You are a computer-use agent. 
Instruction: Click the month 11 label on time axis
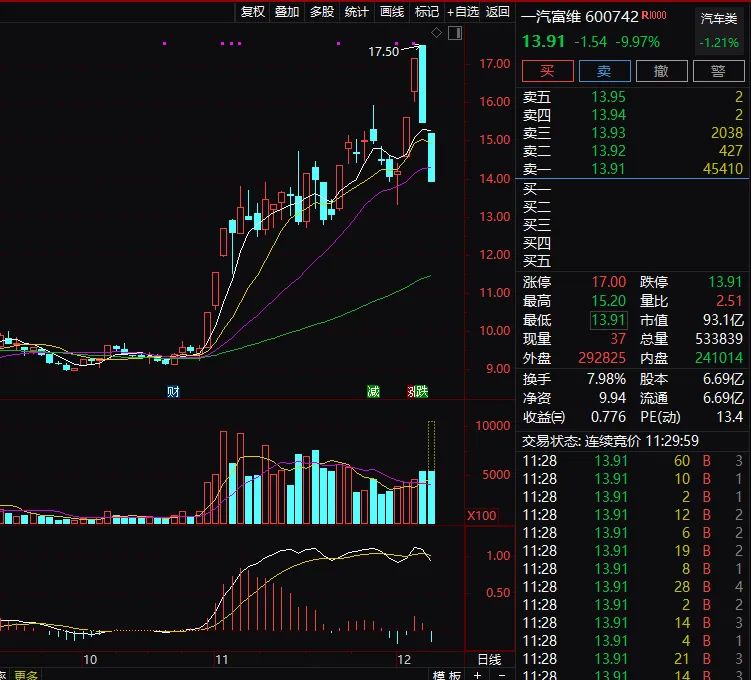pyautogui.click(x=221, y=660)
